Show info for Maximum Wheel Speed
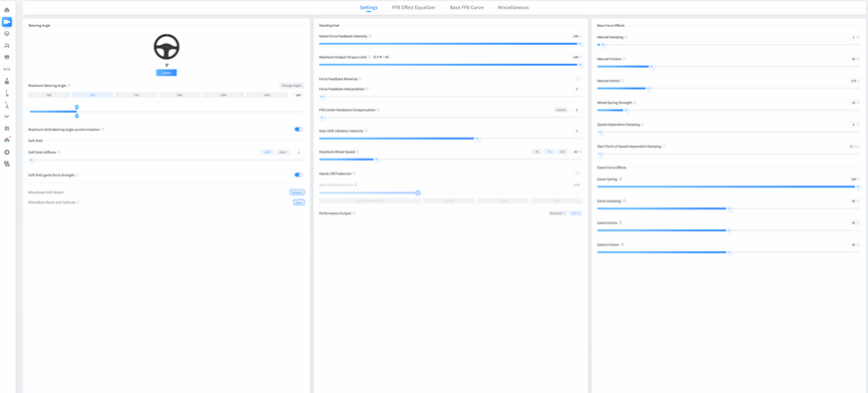This screenshot has width=868, height=393. [357, 152]
